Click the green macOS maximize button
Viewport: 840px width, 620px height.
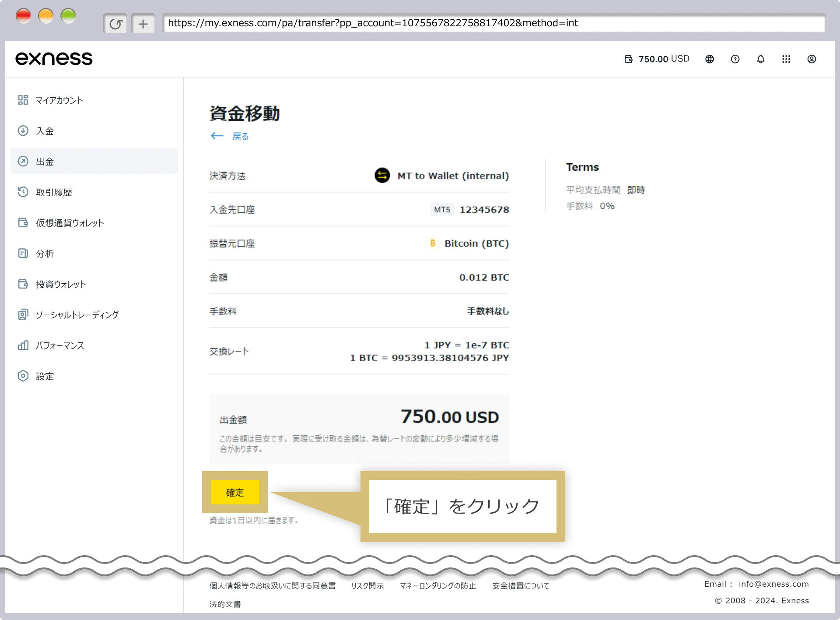coord(68,16)
